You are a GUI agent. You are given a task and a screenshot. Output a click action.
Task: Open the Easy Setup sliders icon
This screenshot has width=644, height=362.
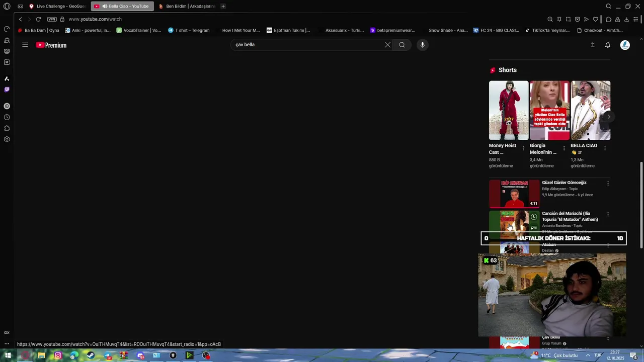636,19
